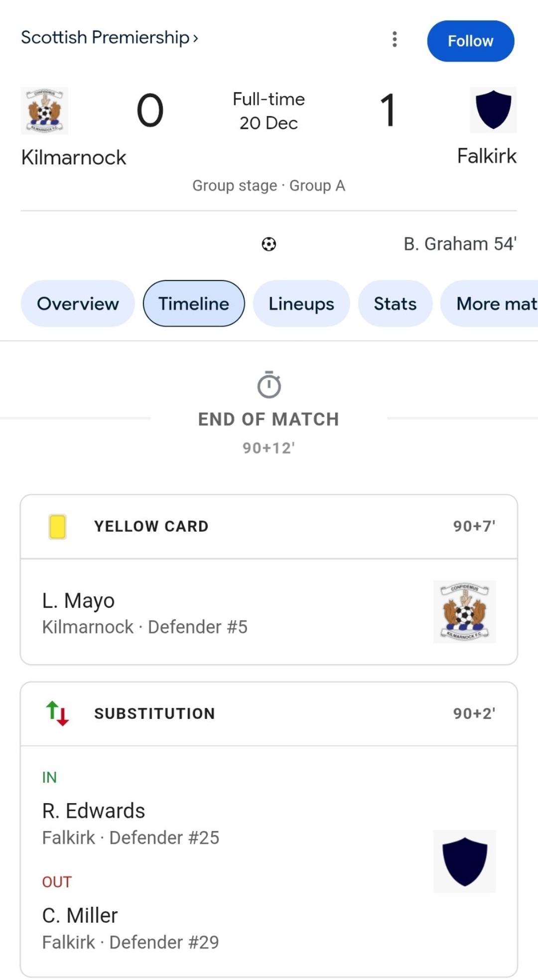Tap the stopwatch end of match icon
The width and height of the screenshot is (538, 980).
(269, 385)
